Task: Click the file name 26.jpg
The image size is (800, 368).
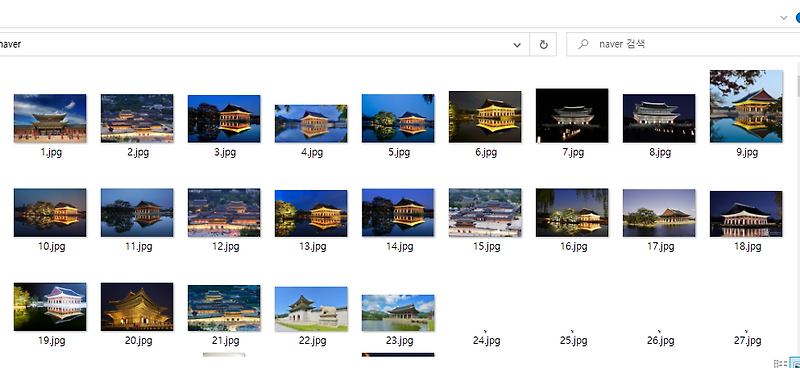Action: point(660,340)
